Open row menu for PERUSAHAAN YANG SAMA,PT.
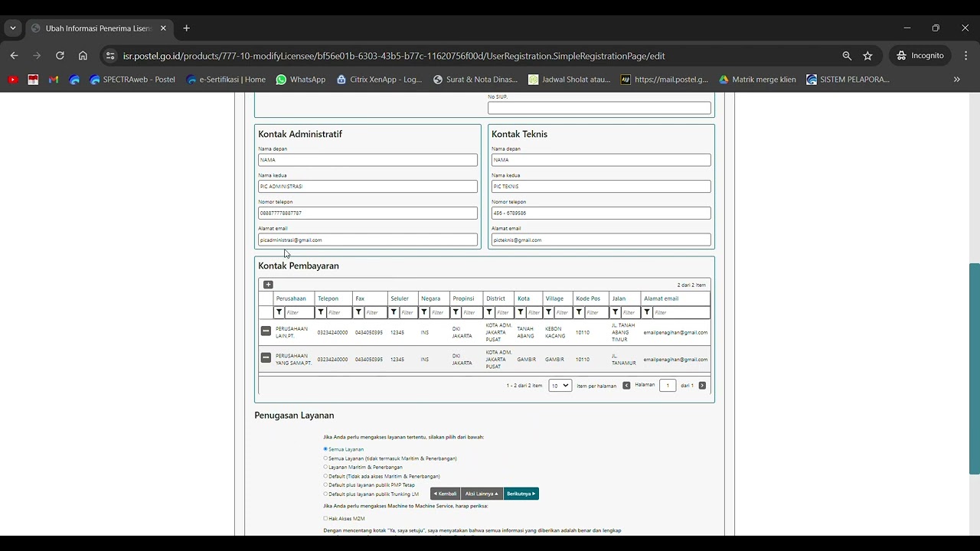 tap(266, 357)
